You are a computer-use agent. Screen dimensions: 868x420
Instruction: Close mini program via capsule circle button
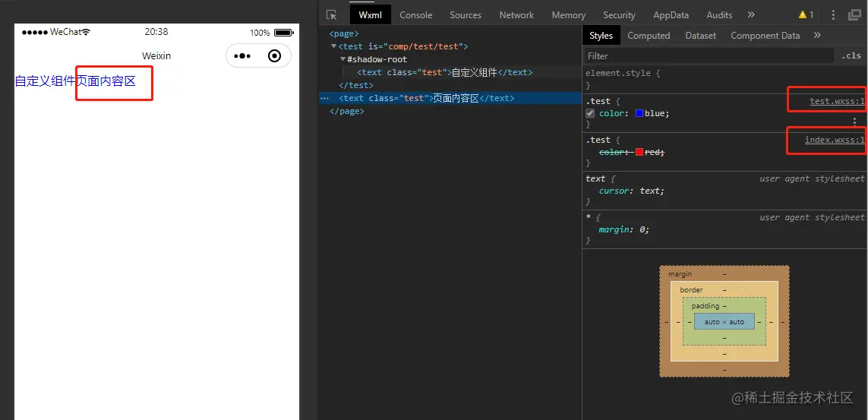click(274, 56)
